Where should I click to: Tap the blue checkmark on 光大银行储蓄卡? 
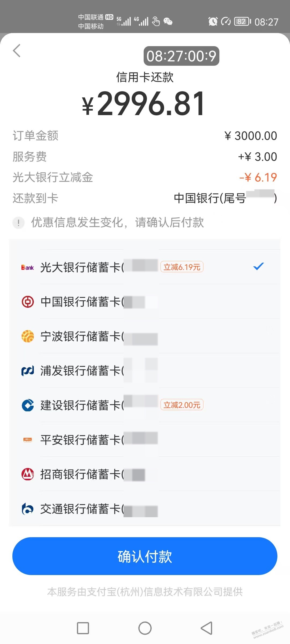point(259,266)
